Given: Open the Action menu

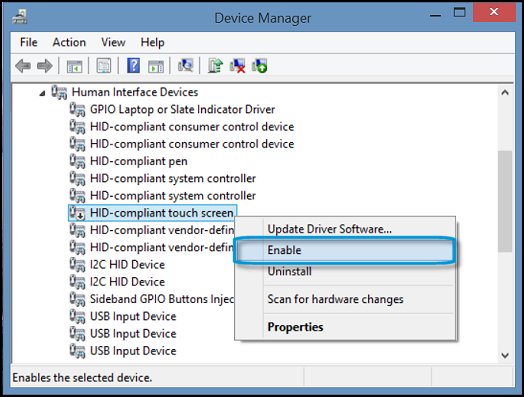Looking at the screenshot, I should [69, 42].
